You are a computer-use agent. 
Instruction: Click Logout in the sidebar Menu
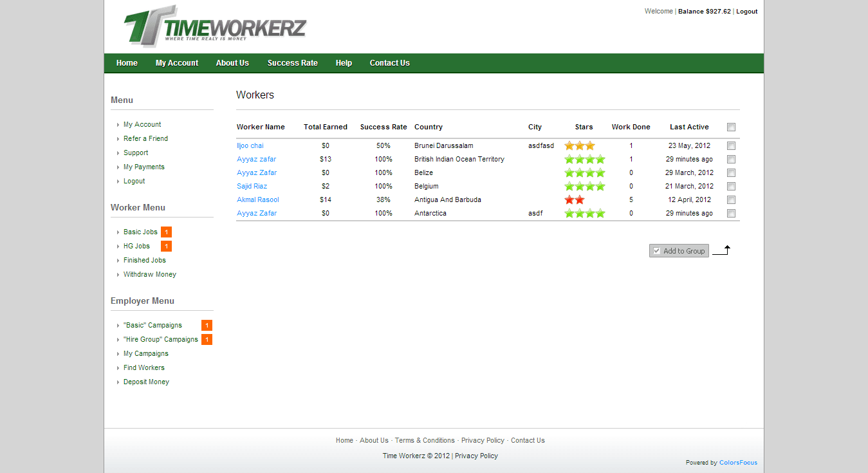[x=134, y=181]
